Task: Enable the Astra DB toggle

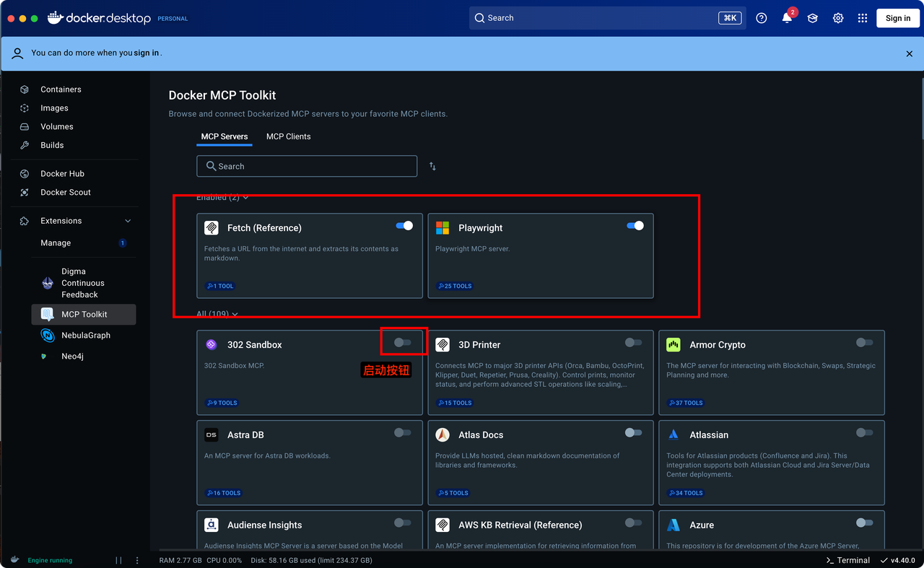Action: coord(403,433)
